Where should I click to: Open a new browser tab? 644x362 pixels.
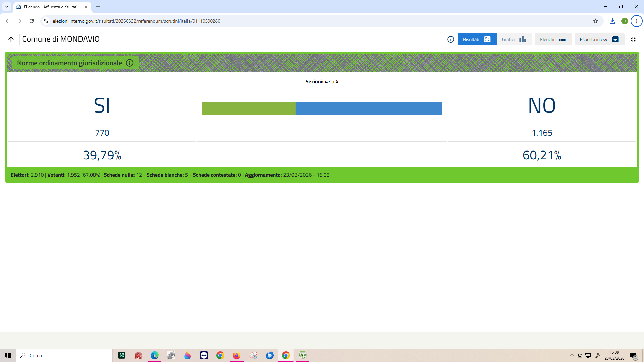click(x=98, y=7)
